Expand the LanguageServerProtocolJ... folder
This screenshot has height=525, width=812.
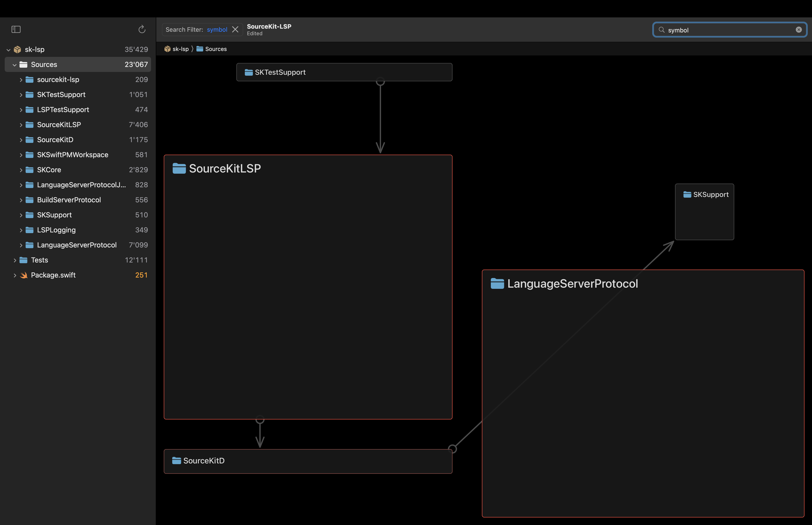coord(21,185)
